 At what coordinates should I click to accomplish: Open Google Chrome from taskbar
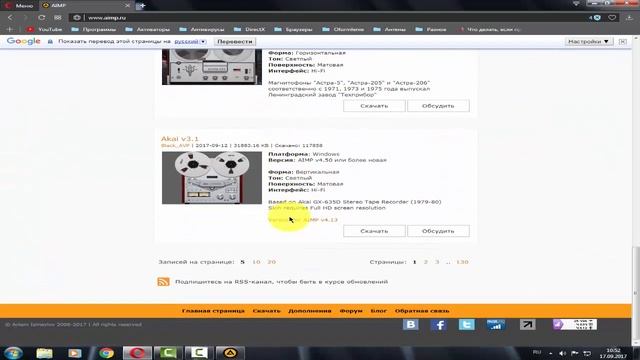click(106, 353)
